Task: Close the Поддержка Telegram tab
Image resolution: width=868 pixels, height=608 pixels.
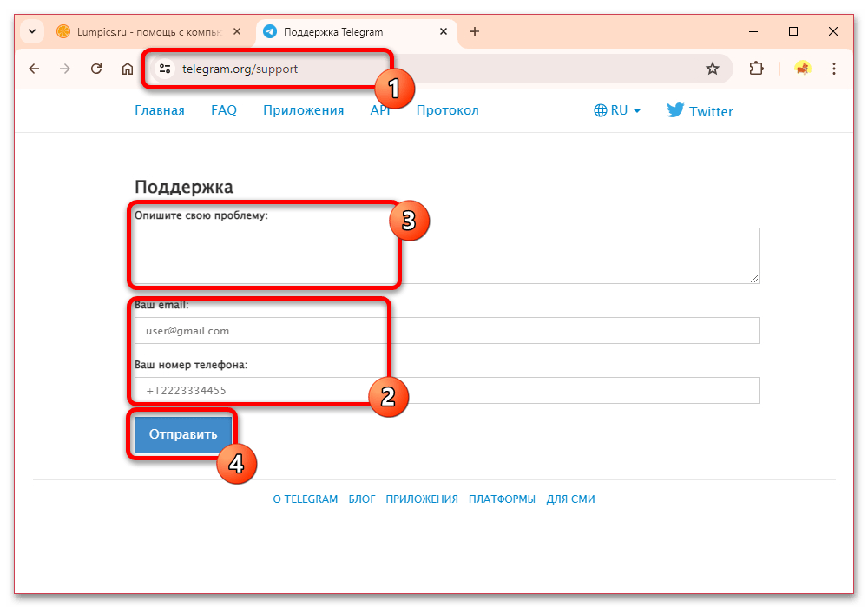Action: 444,31
